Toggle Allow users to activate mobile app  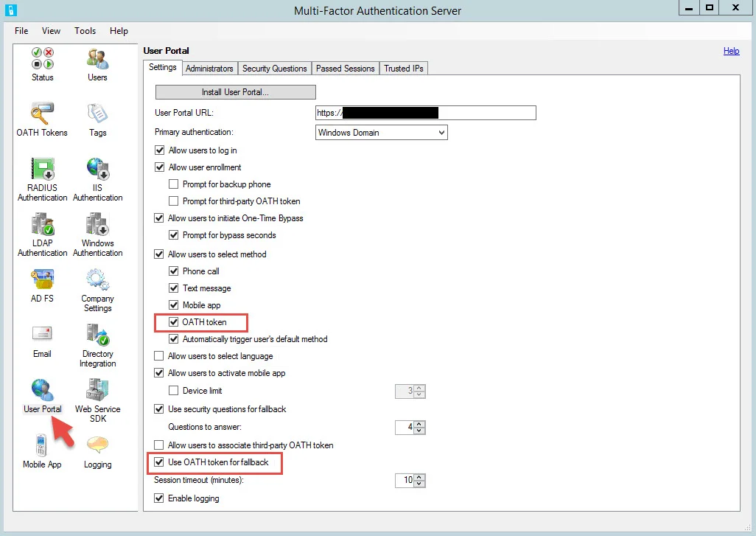tap(159, 373)
